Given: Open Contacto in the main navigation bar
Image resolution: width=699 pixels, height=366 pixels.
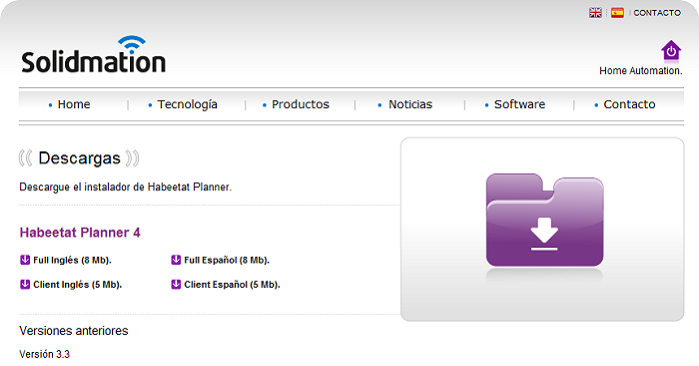Looking at the screenshot, I should [629, 104].
